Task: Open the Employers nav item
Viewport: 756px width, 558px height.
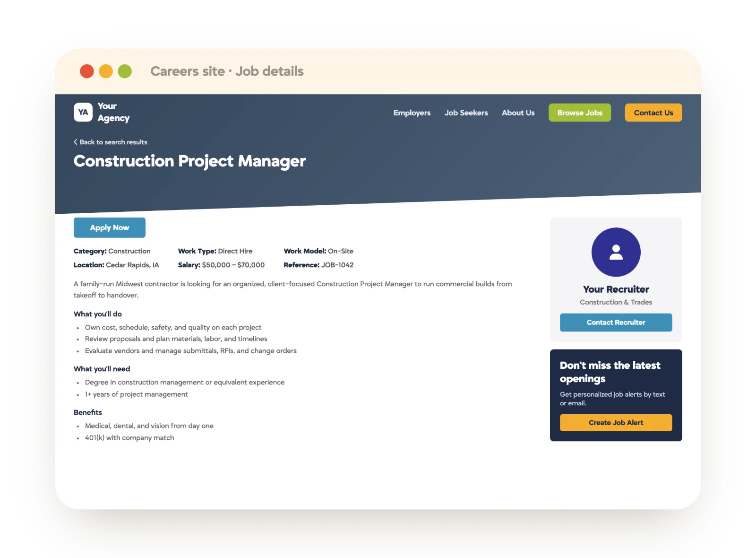Action: (412, 113)
